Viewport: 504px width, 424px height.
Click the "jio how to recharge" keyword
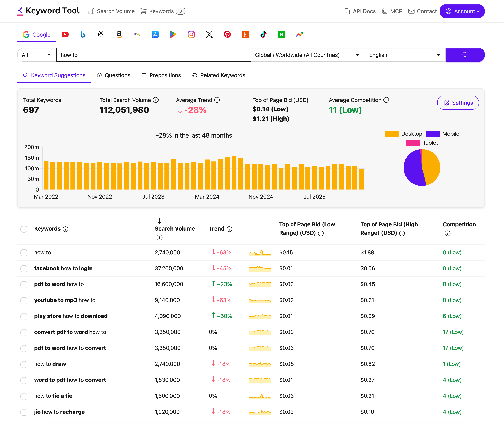point(59,412)
